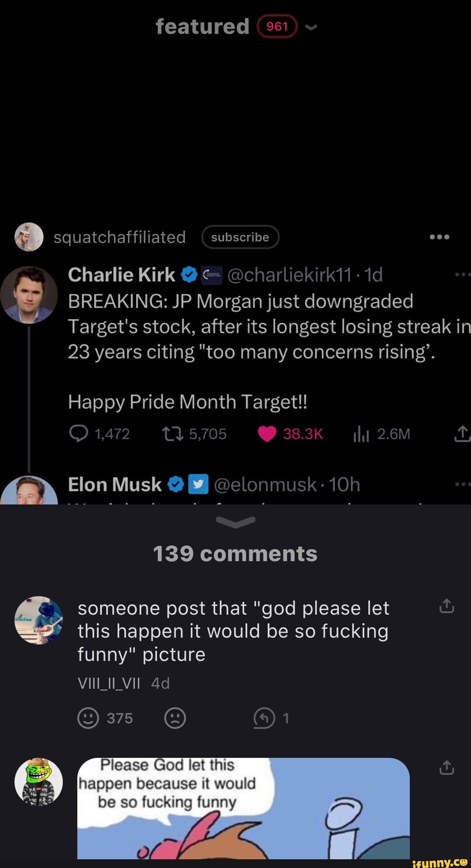Screen dimensions: 471x868
Task: Toggle the frown reaction on VIII_II_VII comment
Action: click(x=175, y=718)
